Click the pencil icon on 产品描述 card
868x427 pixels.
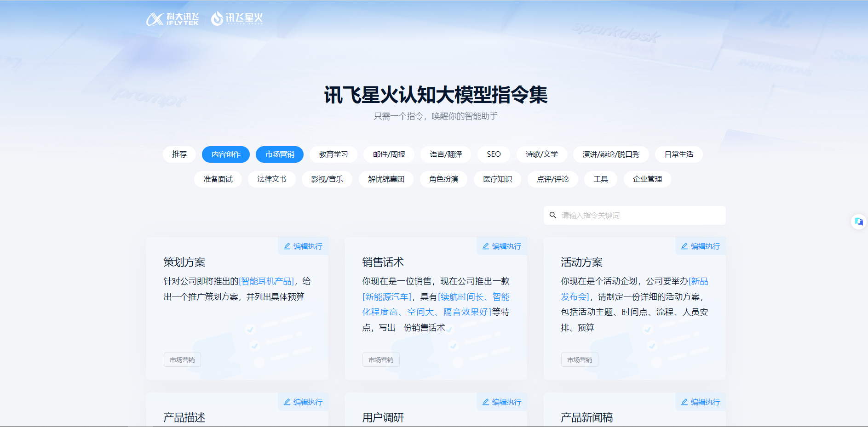287,402
